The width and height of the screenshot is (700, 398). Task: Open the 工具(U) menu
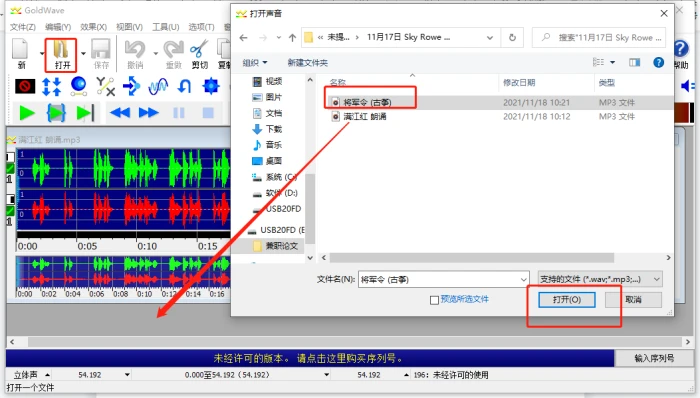pos(166,27)
